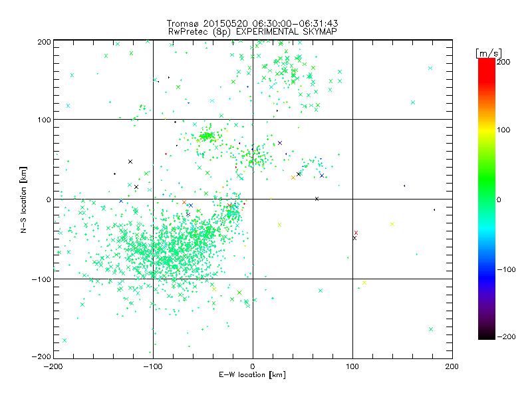Pick the black bottom of the velocity colorbar
Viewport: 532px width, 399px height.
coord(487,336)
